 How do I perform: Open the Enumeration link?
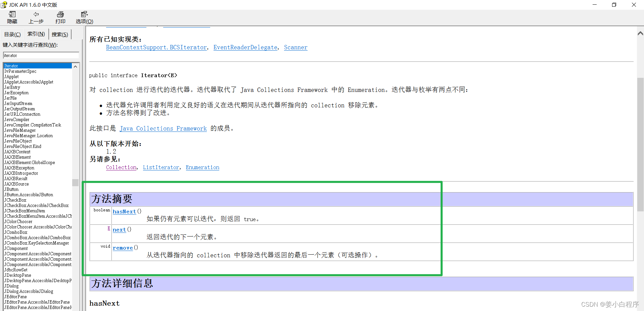click(x=202, y=167)
